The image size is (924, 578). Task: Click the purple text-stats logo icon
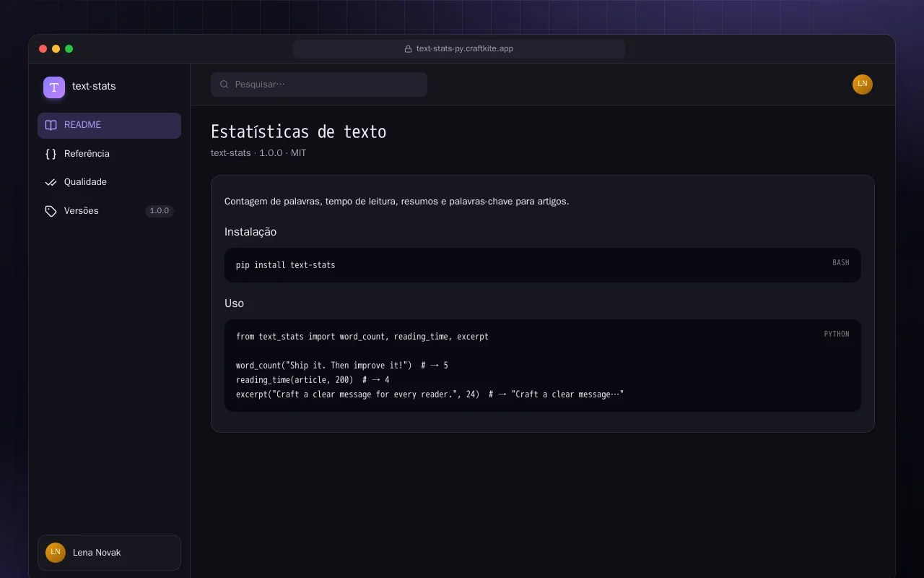(54, 87)
